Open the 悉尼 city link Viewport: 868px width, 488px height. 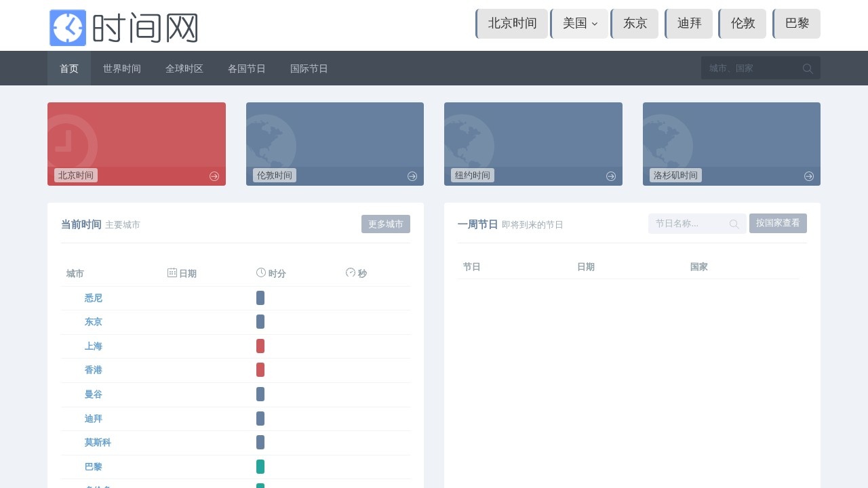coord(94,298)
